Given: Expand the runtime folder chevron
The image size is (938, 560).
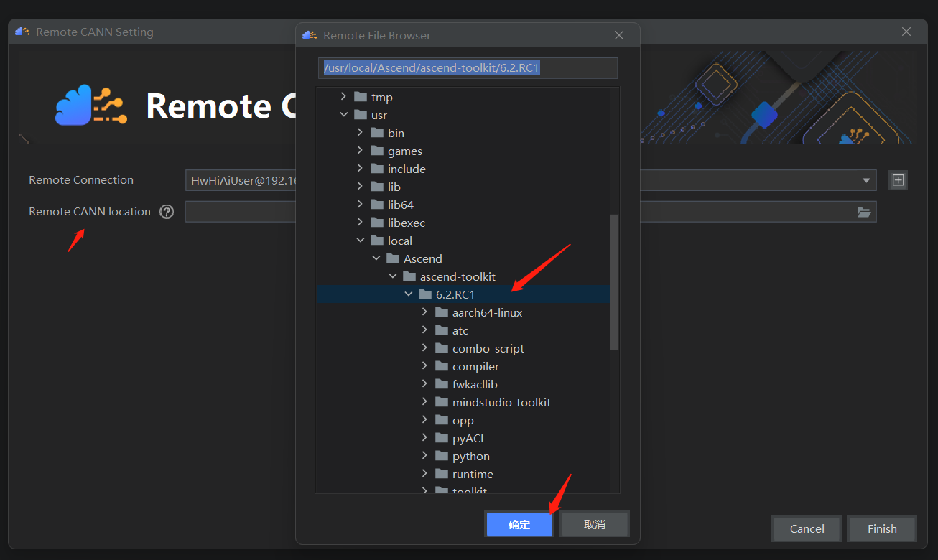Looking at the screenshot, I should tap(424, 474).
